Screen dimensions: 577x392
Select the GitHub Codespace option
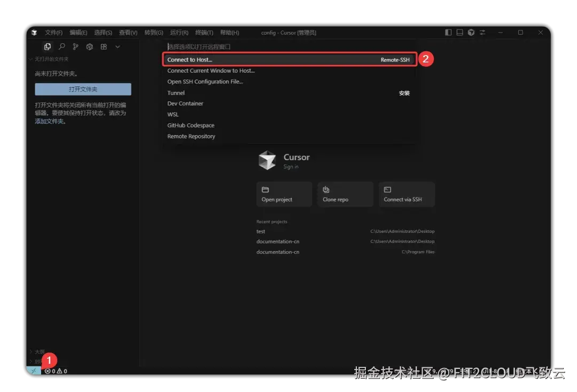pyautogui.click(x=290, y=126)
